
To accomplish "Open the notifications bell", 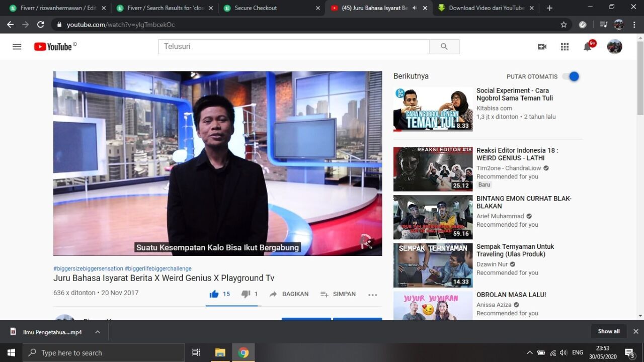I will 587,47.
